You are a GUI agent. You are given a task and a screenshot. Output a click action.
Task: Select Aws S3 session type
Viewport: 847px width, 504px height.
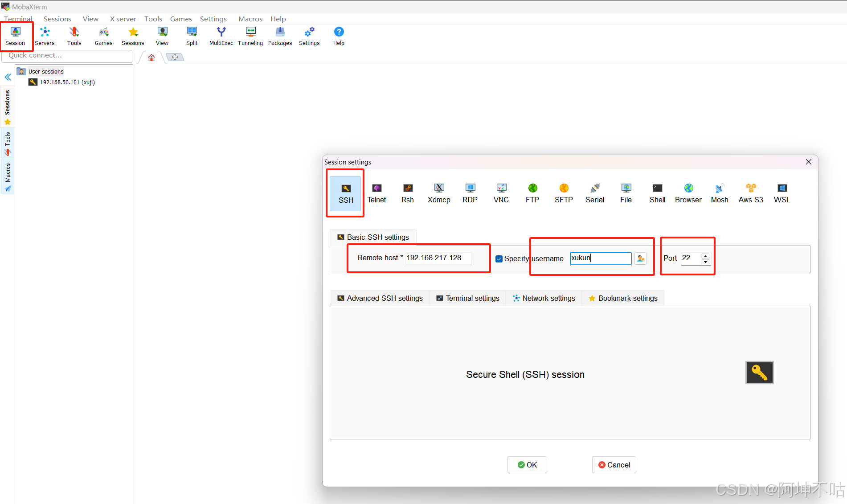click(751, 193)
